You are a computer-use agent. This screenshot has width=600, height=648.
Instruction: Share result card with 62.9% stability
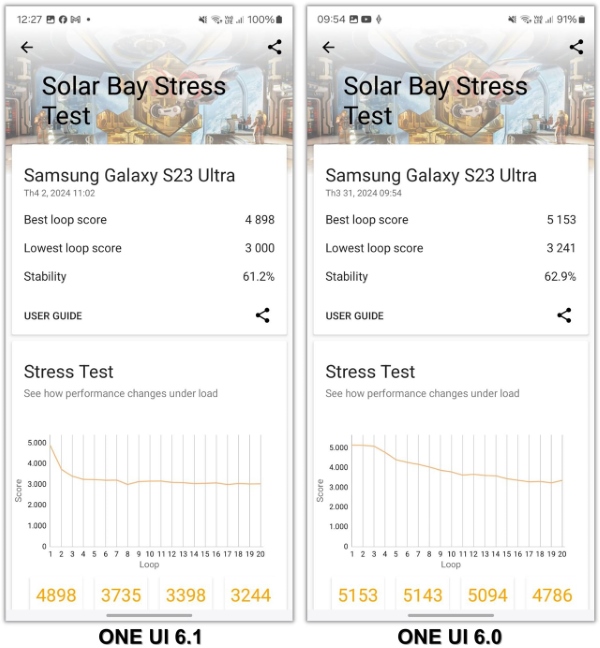(564, 315)
